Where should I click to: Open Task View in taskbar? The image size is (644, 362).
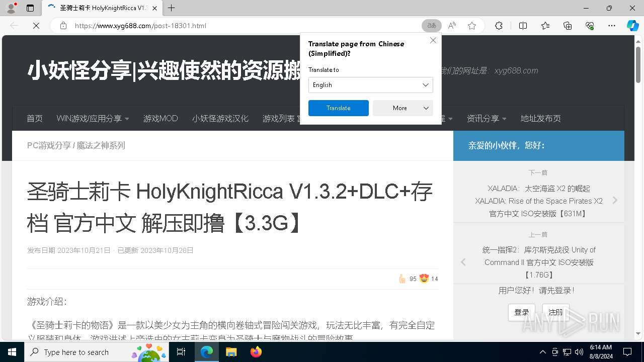coord(182,352)
